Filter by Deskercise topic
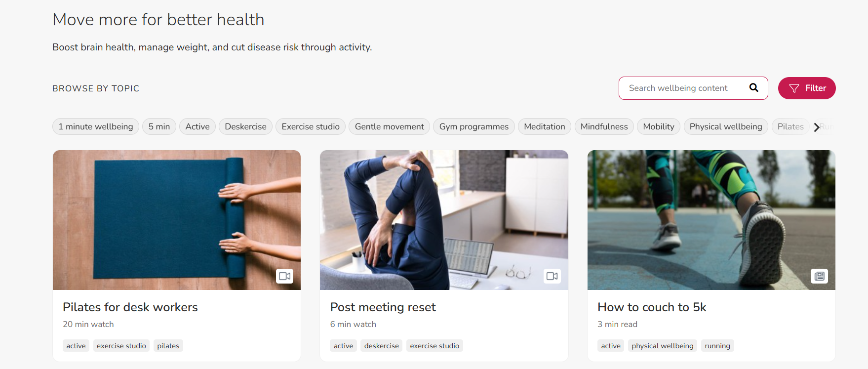868x369 pixels. 245,126
